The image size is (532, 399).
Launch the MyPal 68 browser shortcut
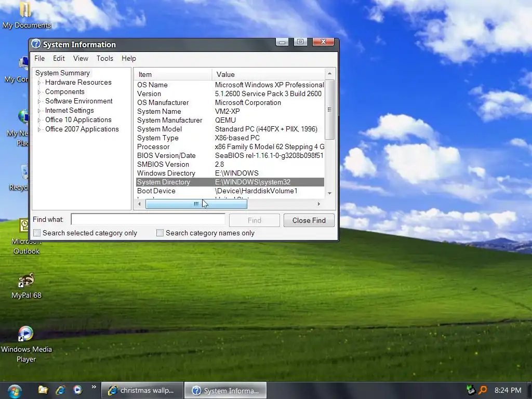tap(26, 286)
